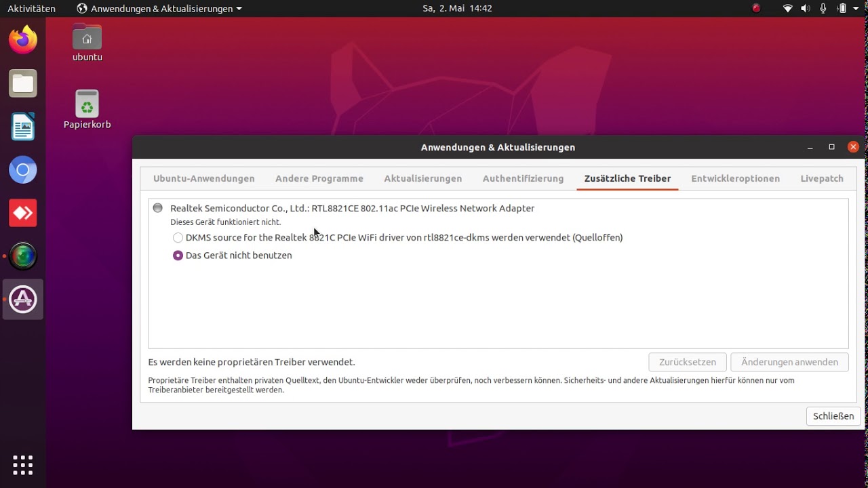Open the Files manager in dock
Viewport: 868px width, 488px height.
23,83
